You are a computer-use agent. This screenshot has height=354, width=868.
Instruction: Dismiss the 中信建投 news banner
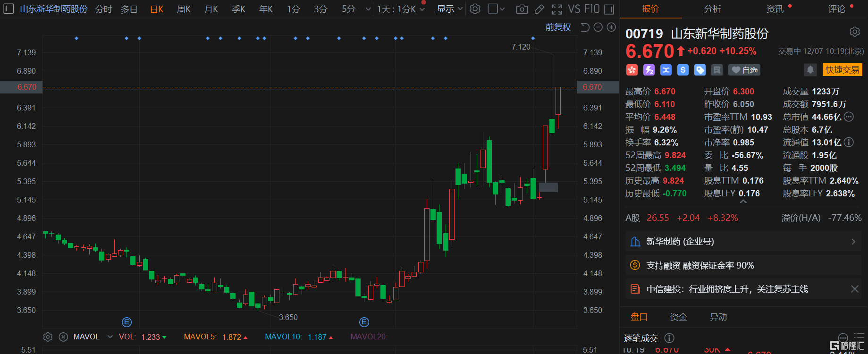855,289
